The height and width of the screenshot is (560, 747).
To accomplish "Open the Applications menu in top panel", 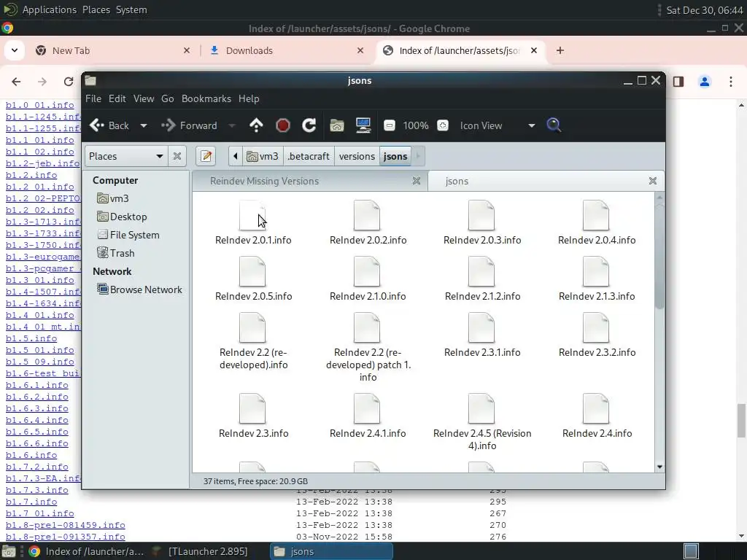I will pyautogui.click(x=49, y=9).
